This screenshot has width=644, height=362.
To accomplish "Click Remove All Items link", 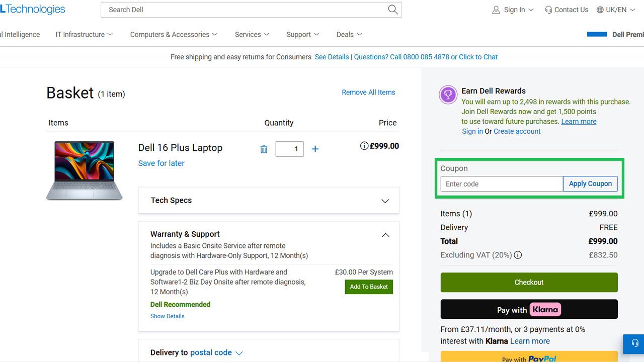I will tap(368, 92).
